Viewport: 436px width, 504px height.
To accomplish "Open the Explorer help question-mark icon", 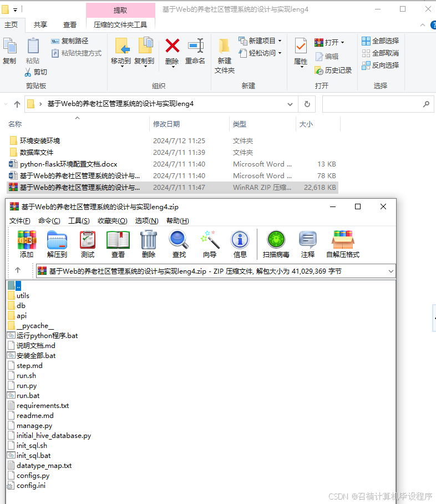I will pyautogui.click(x=433, y=25).
